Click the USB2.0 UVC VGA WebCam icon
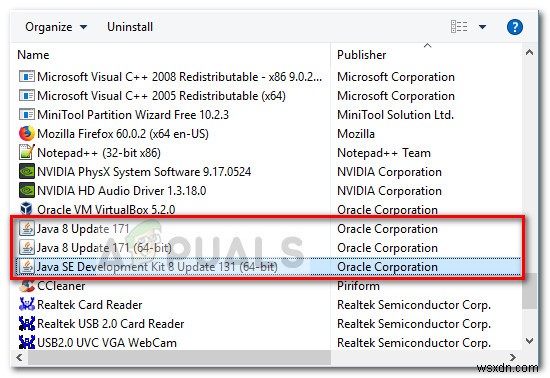The width and height of the screenshot is (550, 378). click(27, 342)
